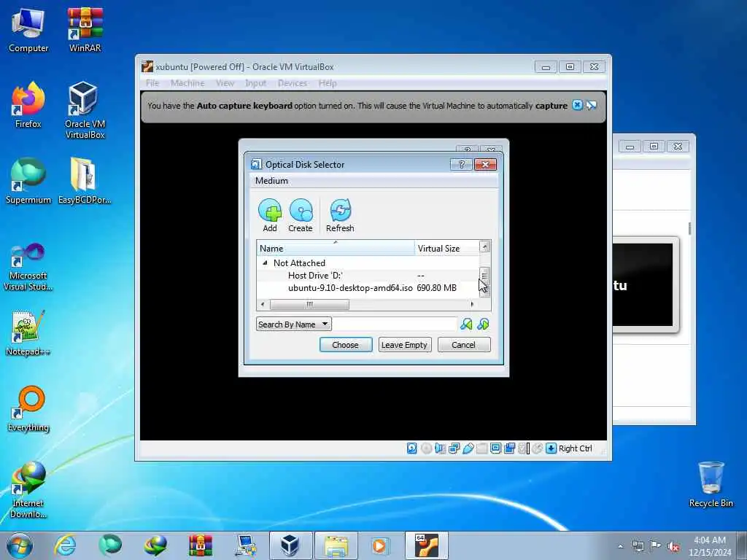Open Oracle VM VirtualBox desktop shortcut
The height and width of the screenshot is (560, 747).
coord(85,110)
